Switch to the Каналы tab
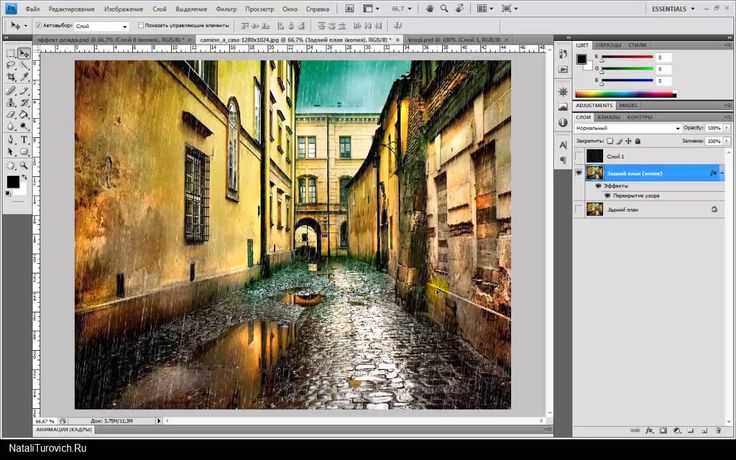Viewport: 736px width, 460px height. click(x=607, y=117)
